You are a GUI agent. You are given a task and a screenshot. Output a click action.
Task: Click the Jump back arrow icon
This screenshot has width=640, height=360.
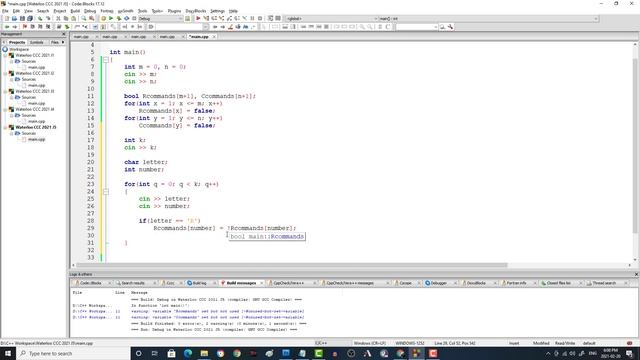[x=7, y=27]
